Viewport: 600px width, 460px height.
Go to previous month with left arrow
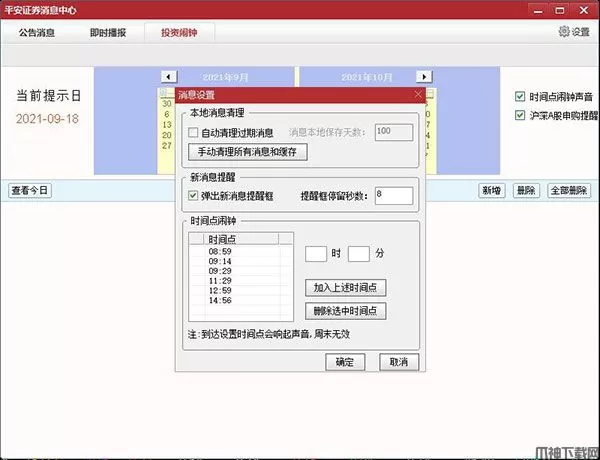169,77
